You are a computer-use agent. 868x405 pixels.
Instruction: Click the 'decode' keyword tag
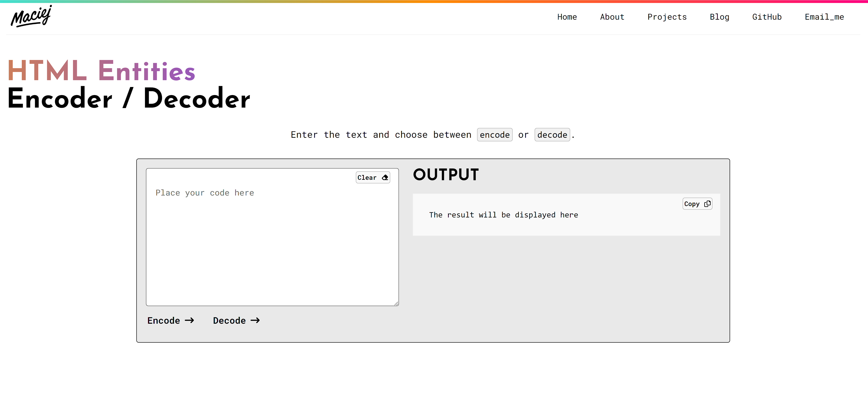click(x=552, y=135)
